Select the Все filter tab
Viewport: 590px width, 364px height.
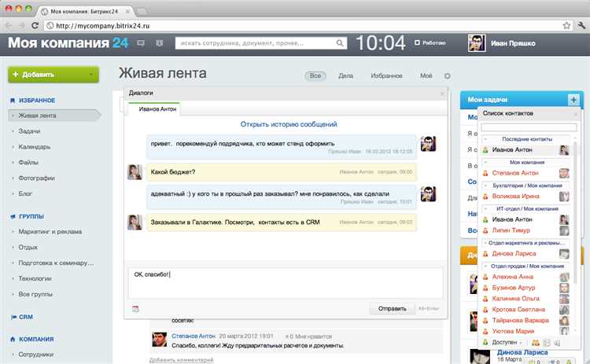(315, 75)
